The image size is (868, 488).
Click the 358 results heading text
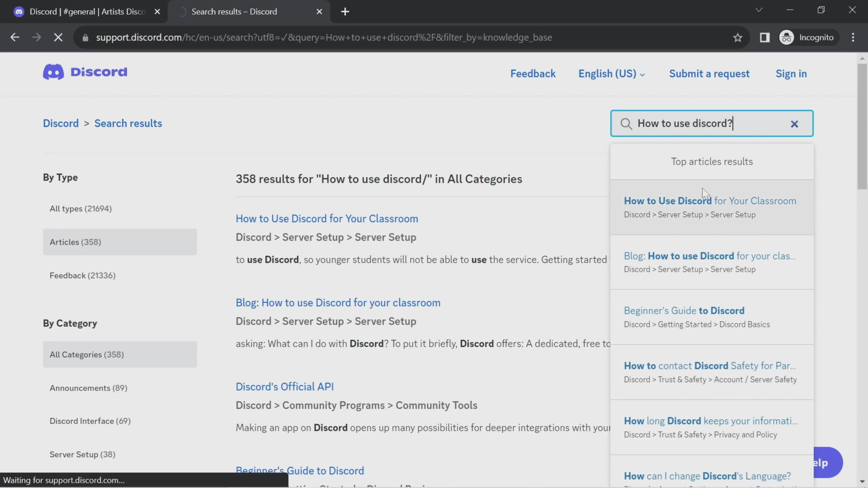pyautogui.click(x=379, y=179)
